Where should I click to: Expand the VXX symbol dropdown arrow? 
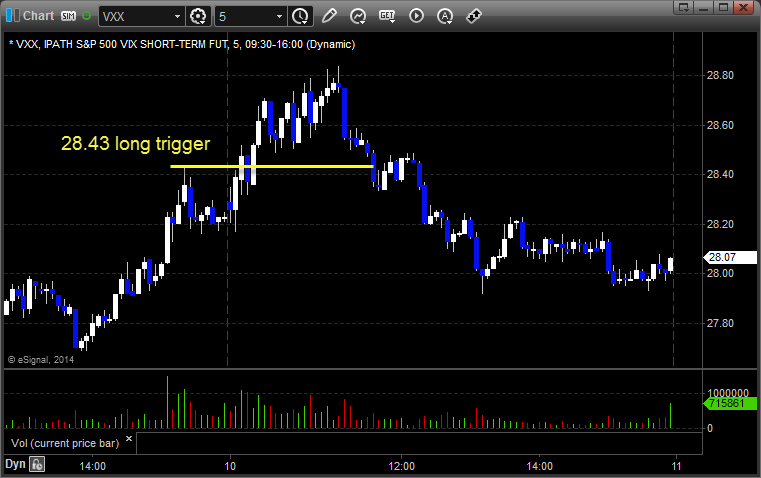[x=177, y=16]
